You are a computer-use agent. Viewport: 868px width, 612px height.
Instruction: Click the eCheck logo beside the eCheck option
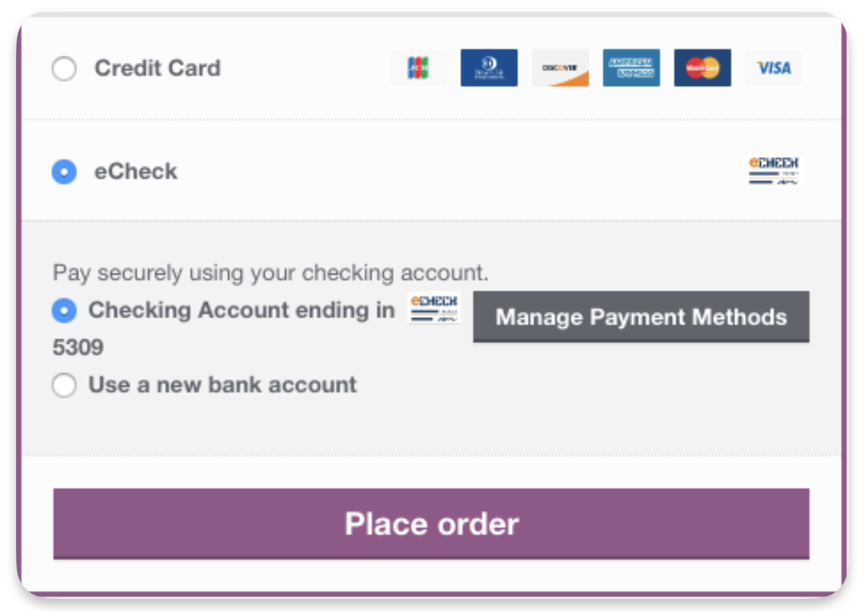(x=774, y=170)
